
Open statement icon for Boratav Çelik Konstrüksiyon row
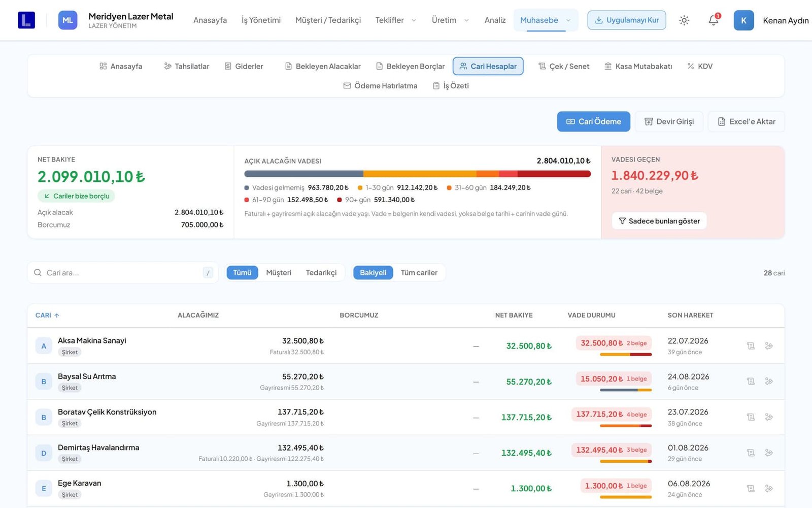[751, 417]
